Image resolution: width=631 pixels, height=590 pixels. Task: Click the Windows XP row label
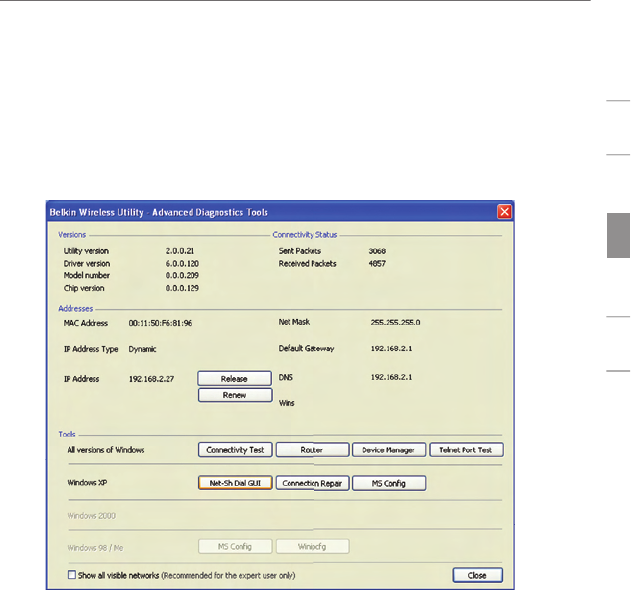click(x=87, y=483)
